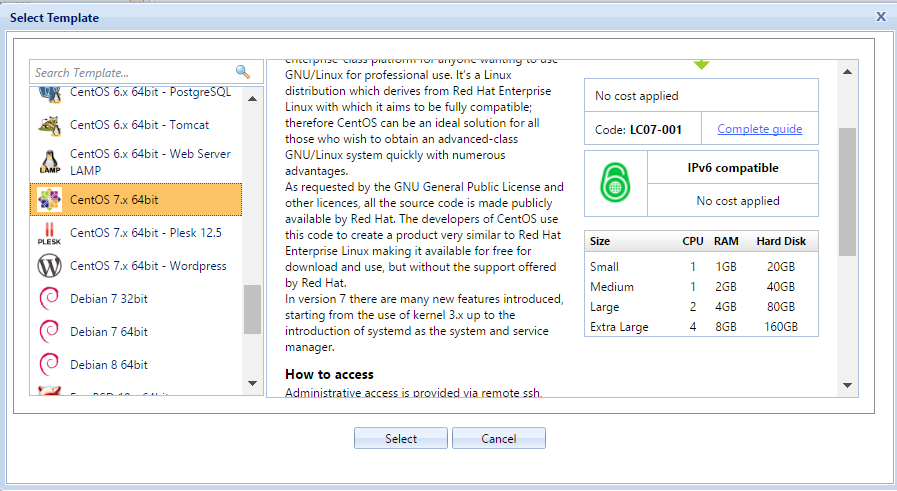This screenshot has height=491, width=897.
Task: Open the Complete guide link
Action: [760, 129]
